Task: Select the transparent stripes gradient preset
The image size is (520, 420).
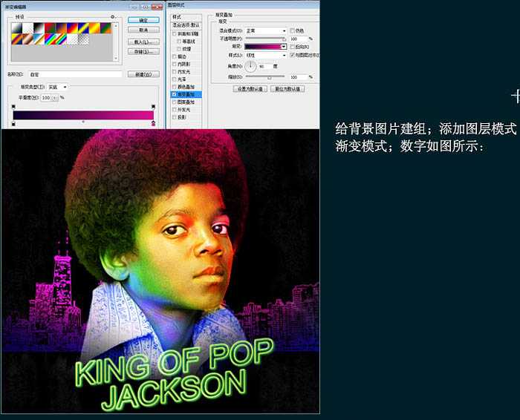Action: (72, 39)
